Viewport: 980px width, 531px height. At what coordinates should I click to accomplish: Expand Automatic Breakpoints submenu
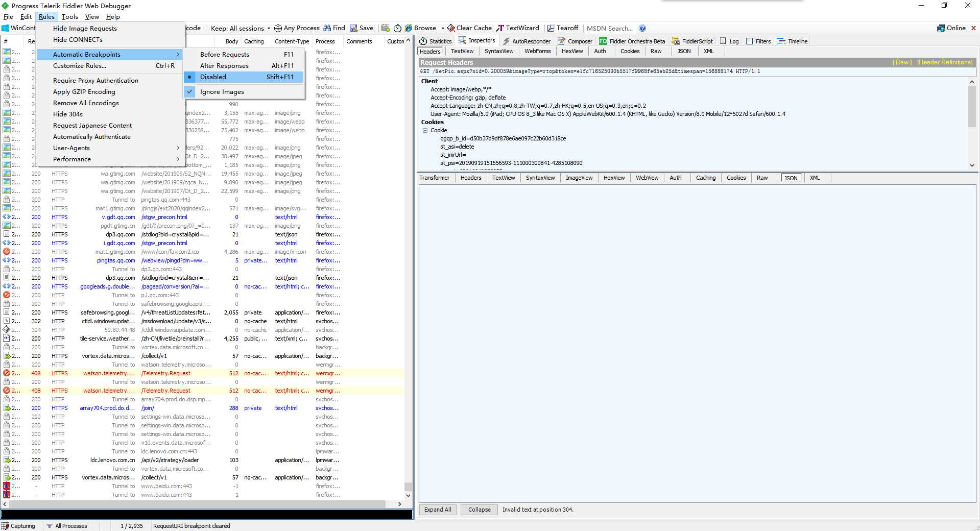click(110, 55)
